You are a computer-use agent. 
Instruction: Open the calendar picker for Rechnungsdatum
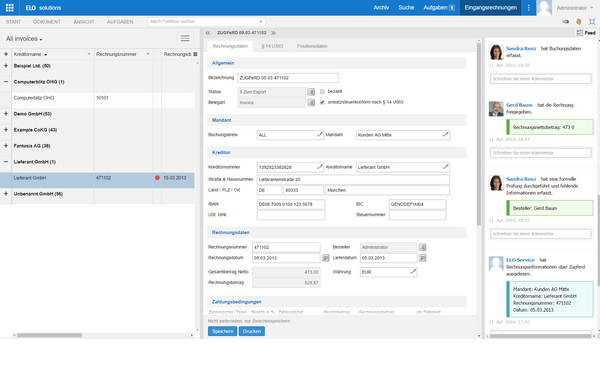(x=325, y=258)
